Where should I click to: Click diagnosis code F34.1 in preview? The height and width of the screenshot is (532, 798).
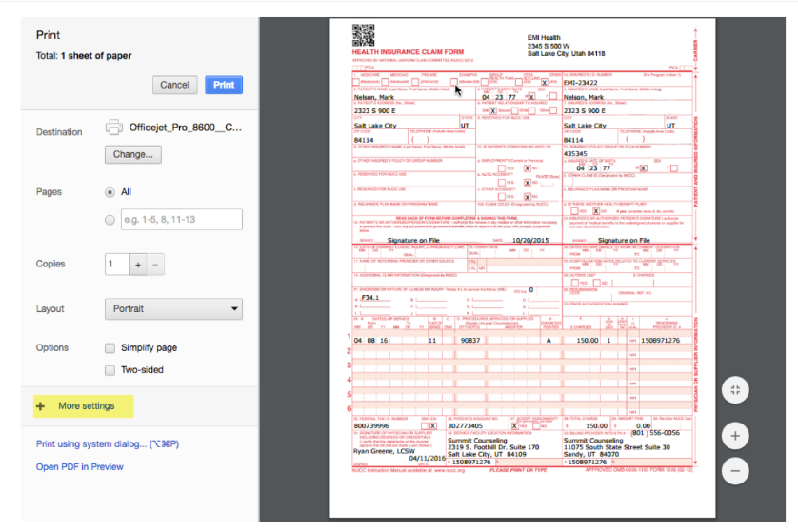[x=370, y=298]
